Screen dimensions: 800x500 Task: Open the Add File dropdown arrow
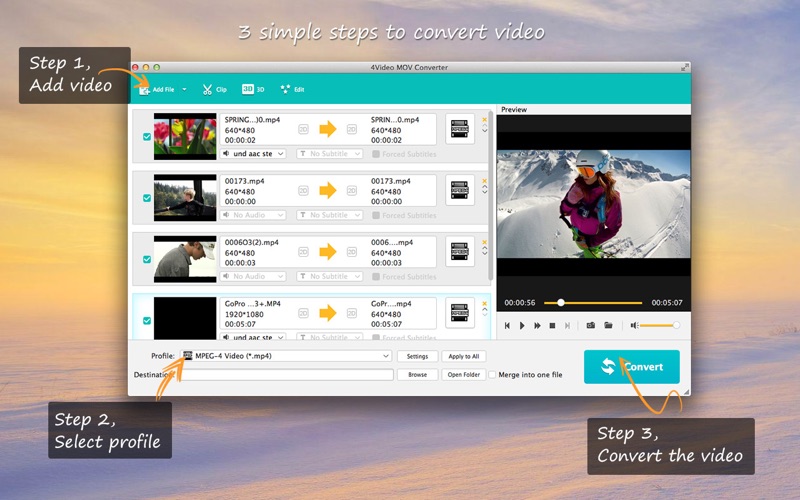tap(184, 90)
